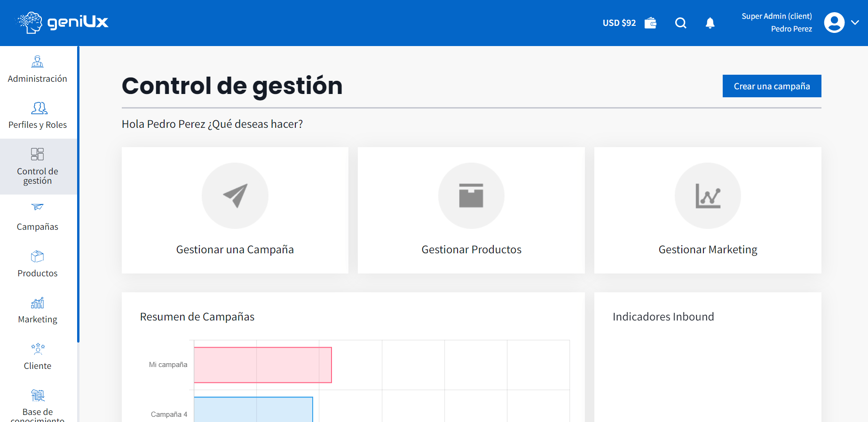Image resolution: width=868 pixels, height=422 pixels.
Task: Select Control de gestión sidebar item
Action: tap(38, 166)
